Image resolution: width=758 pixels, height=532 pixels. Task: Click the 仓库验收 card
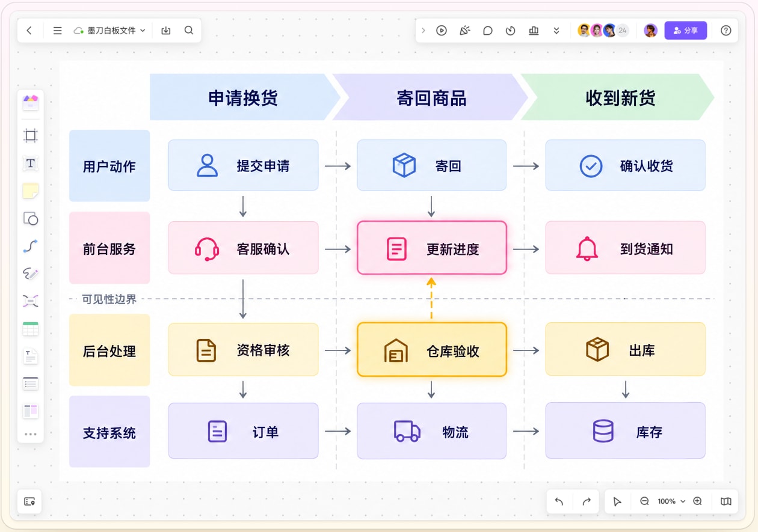431,350
